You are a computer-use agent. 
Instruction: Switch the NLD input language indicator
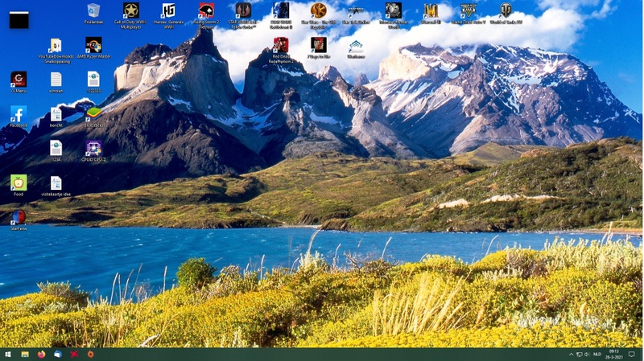coord(597,355)
